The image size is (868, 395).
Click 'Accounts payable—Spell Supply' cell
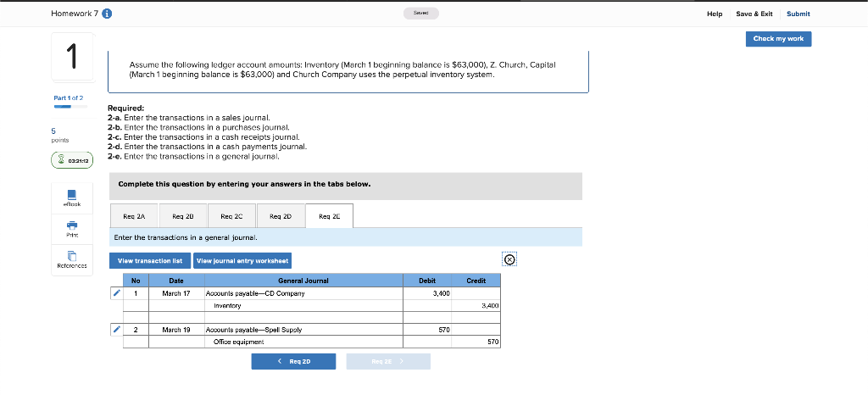pos(304,330)
